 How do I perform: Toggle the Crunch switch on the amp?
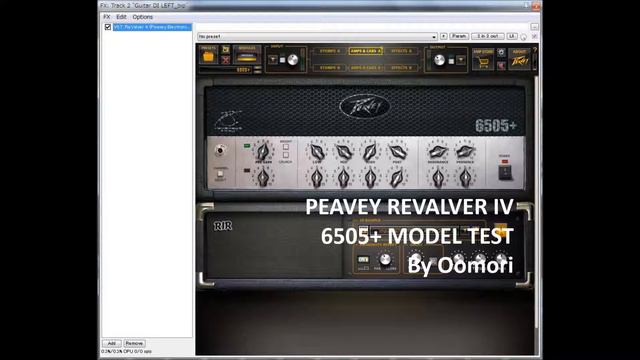tap(286, 156)
